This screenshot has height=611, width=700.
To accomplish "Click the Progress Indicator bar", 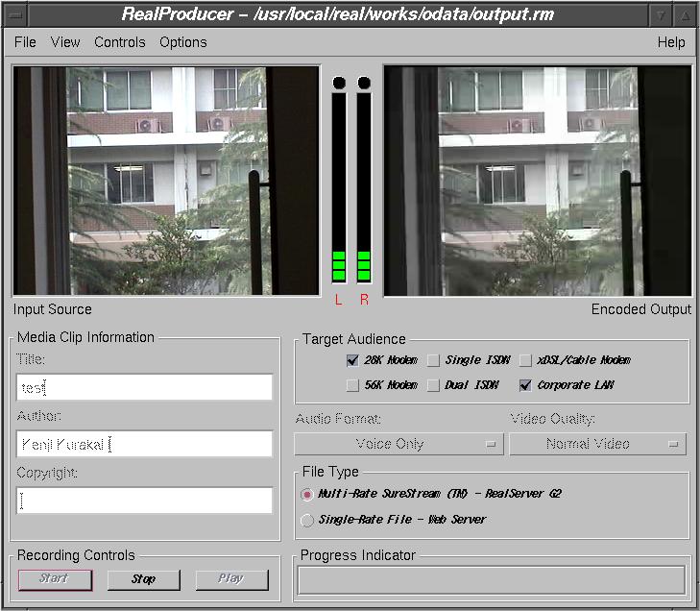I will [x=491, y=580].
